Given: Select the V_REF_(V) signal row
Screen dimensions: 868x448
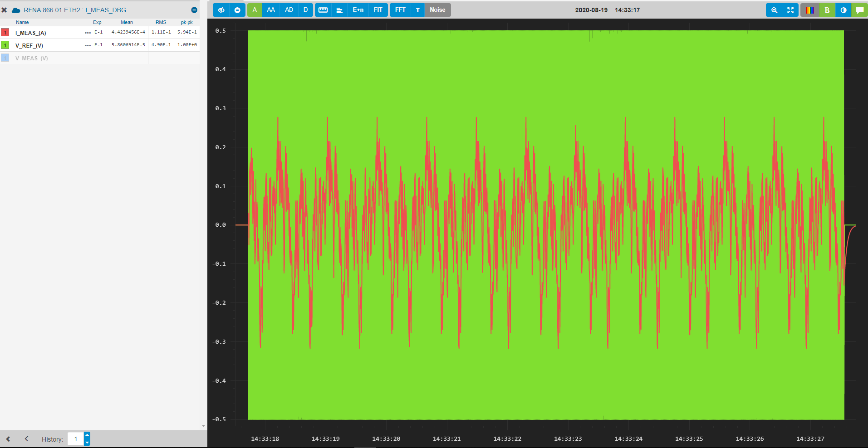Looking at the screenshot, I should tap(100, 45).
